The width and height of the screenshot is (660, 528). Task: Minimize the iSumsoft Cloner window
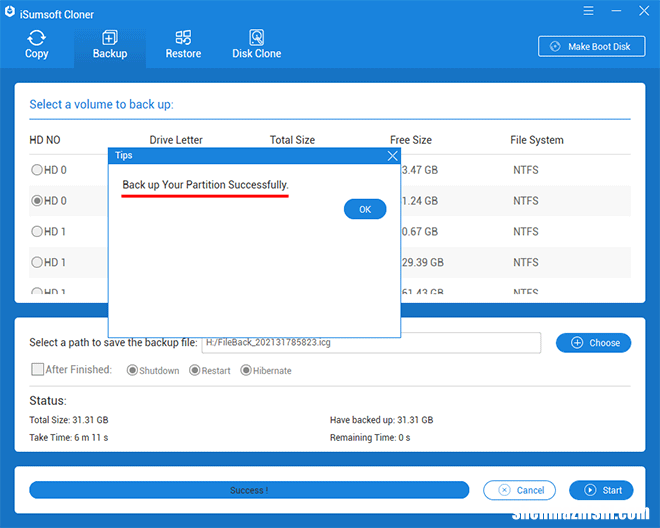(616, 11)
